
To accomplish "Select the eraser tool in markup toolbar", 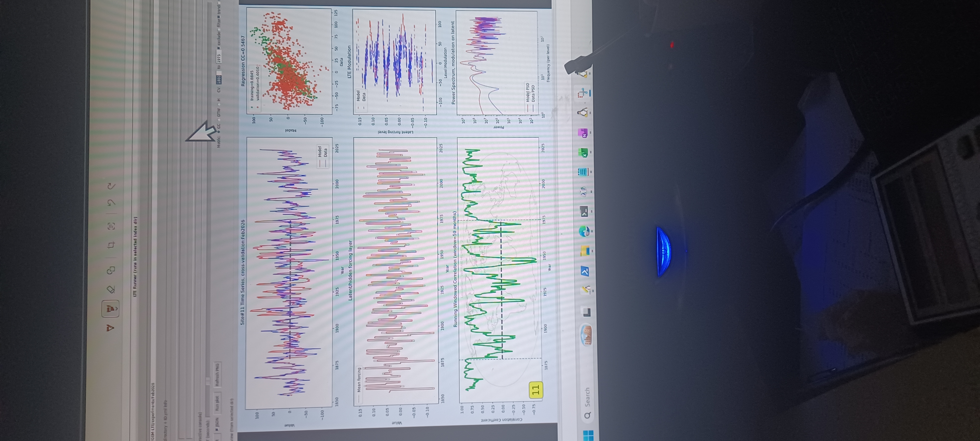I will click(x=110, y=290).
